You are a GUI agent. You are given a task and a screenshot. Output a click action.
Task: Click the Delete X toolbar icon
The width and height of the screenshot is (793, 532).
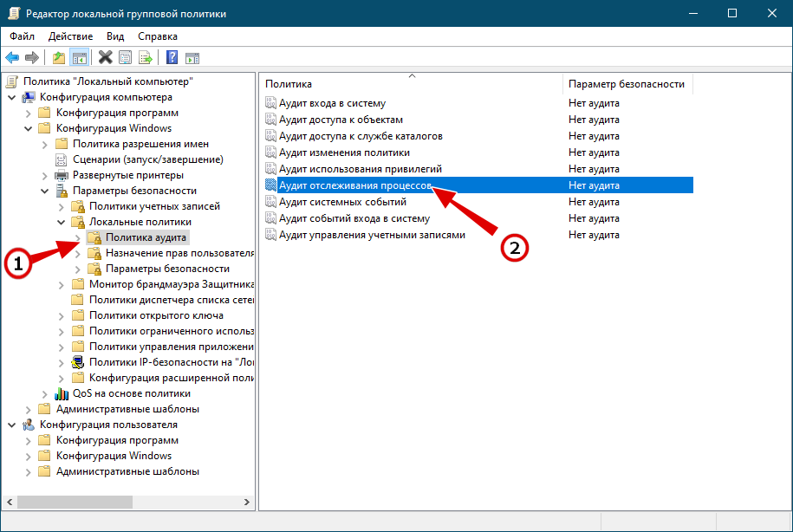[105, 58]
